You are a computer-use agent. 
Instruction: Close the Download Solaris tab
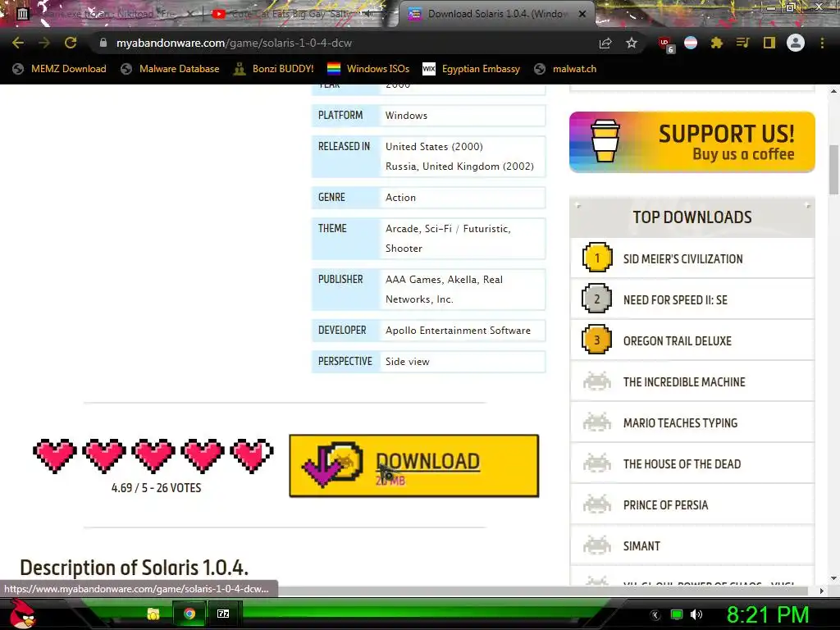[582, 14]
